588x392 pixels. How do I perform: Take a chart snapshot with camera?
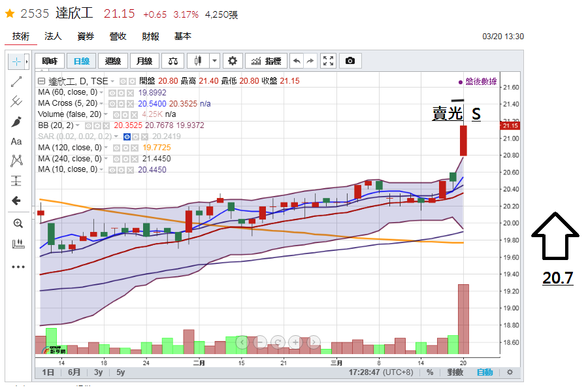[350, 61]
